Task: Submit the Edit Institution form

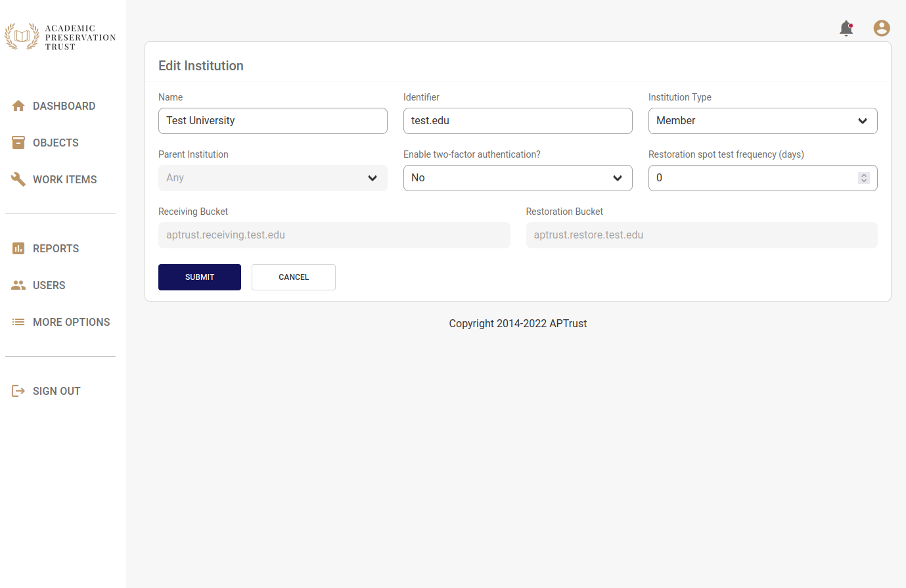Action: click(200, 277)
